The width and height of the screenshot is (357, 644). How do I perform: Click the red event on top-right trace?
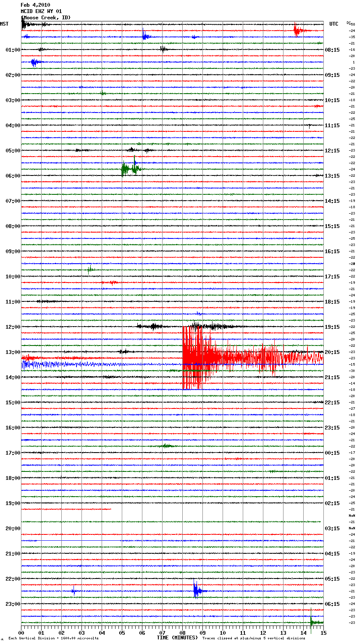pyautogui.click(x=297, y=30)
